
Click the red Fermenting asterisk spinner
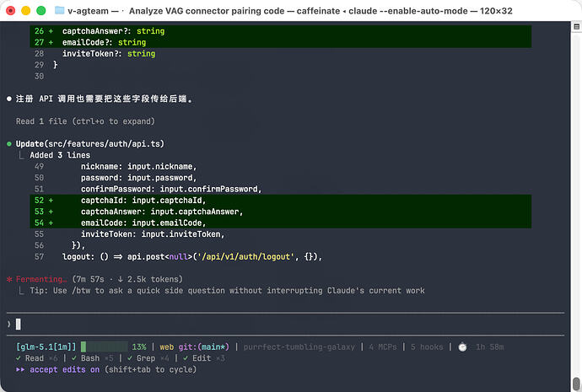[9, 279]
